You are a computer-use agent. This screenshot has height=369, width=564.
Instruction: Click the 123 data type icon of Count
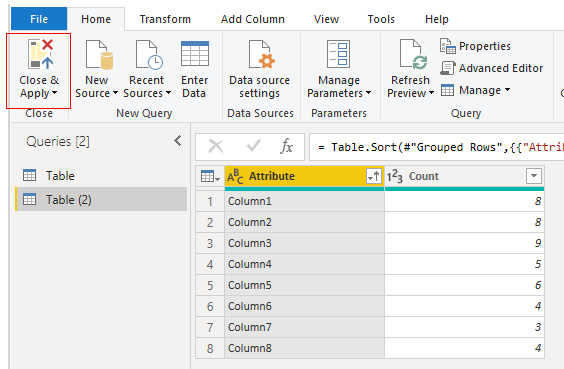(x=395, y=176)
